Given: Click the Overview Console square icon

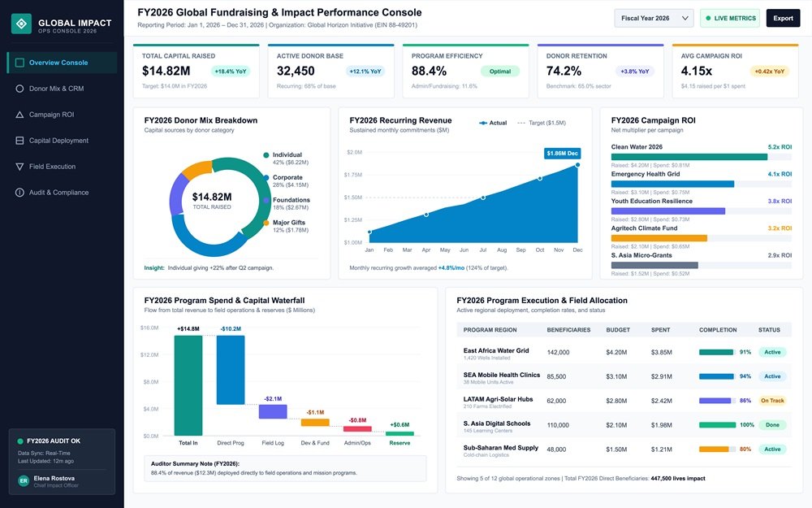Looking at the screenshot, I should tap(19, 63).
